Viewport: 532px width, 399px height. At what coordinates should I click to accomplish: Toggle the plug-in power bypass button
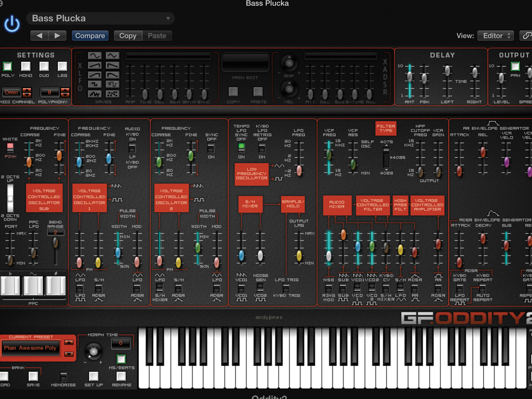pyautogui.click(x=12, y=24)
